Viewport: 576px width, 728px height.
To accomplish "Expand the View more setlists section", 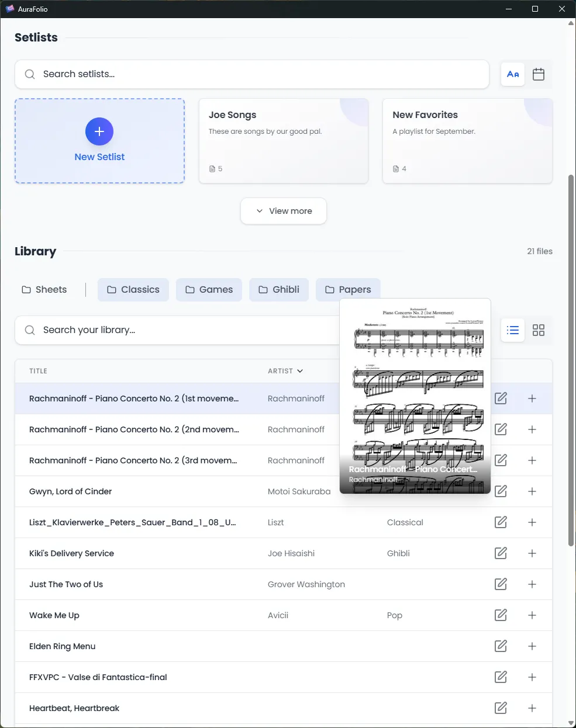I will click(x=283, y=211).
